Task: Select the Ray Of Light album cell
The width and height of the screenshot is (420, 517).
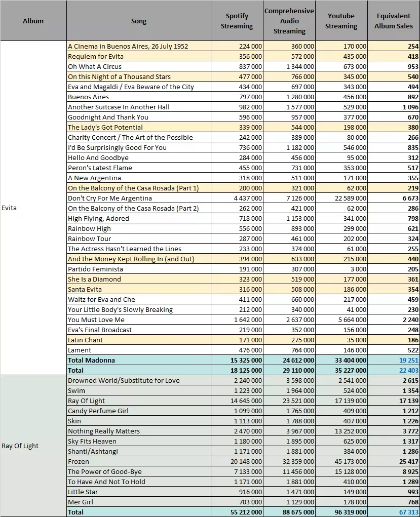Action: click(33, 446)
